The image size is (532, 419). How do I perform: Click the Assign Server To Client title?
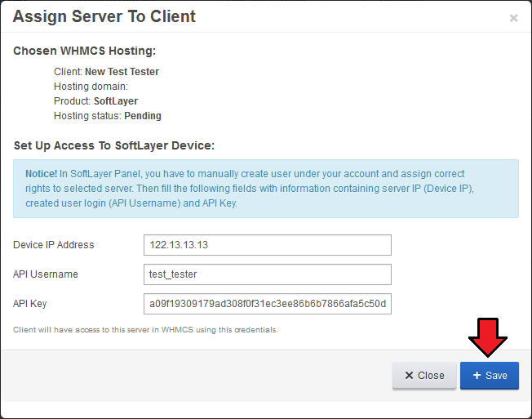(104, 16)
